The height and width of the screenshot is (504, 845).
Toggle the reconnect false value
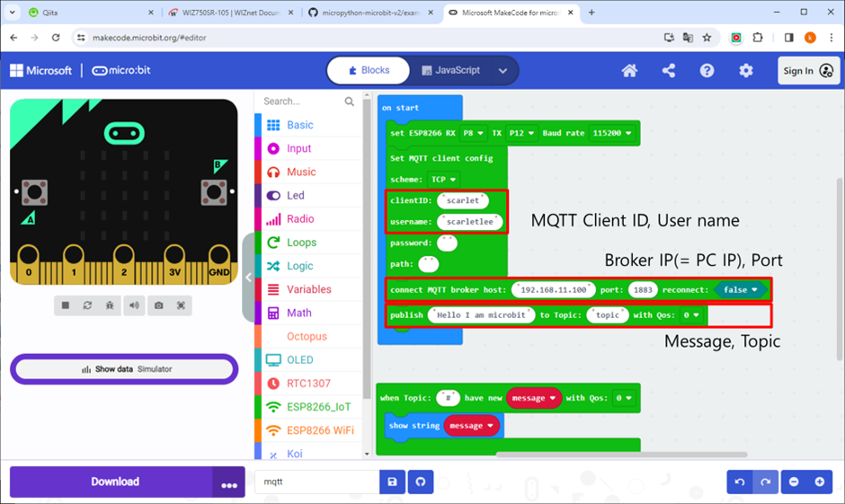pyautogui.click(x=741, y=290)
